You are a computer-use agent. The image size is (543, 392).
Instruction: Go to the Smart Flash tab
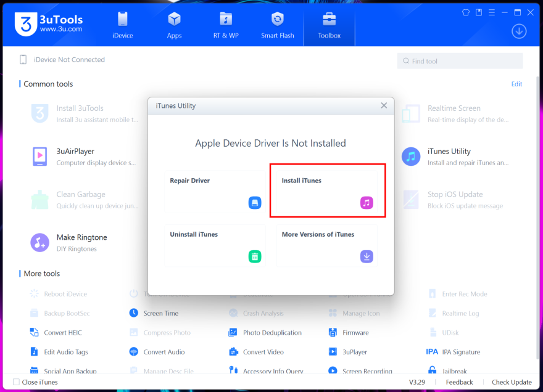click(x=277, y=25)
